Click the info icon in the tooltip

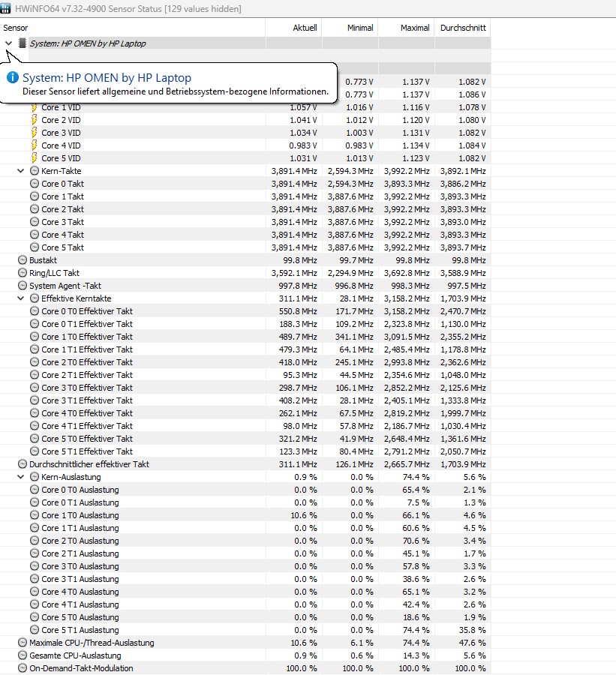click(x=13, y=77)
